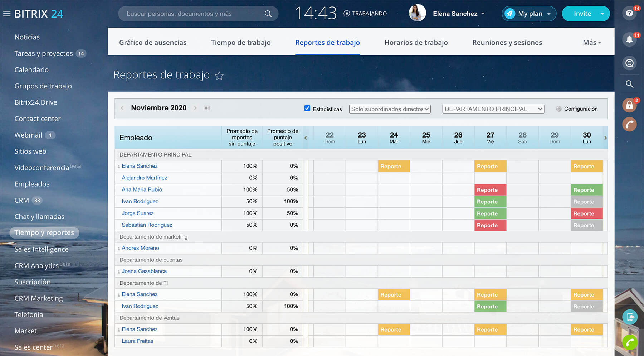Click the help question mark icon

[629, 14]
